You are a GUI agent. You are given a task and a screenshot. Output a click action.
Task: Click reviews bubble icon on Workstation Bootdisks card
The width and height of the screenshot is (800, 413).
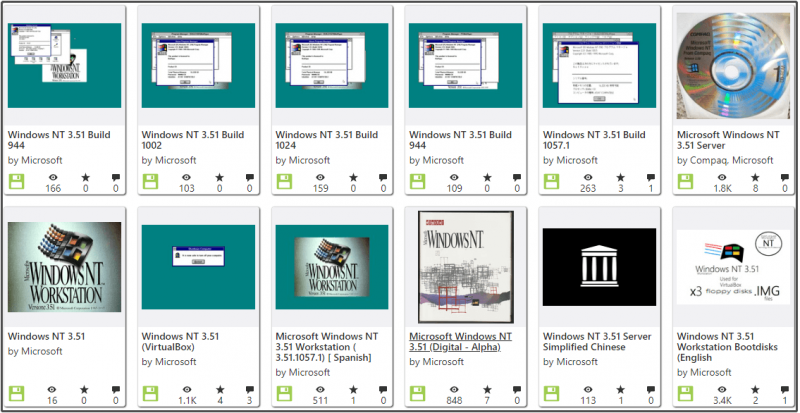[784, 390]
